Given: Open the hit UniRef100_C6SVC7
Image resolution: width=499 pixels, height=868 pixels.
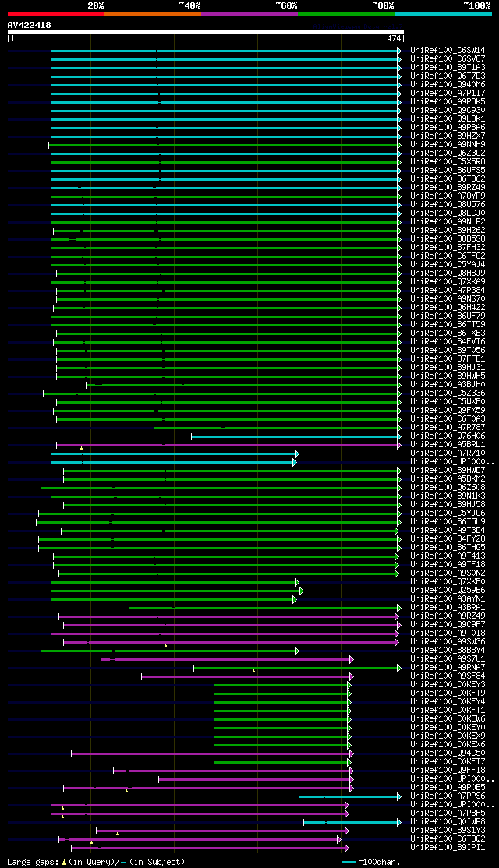Looking at the screenshot, I should [448, 58].
